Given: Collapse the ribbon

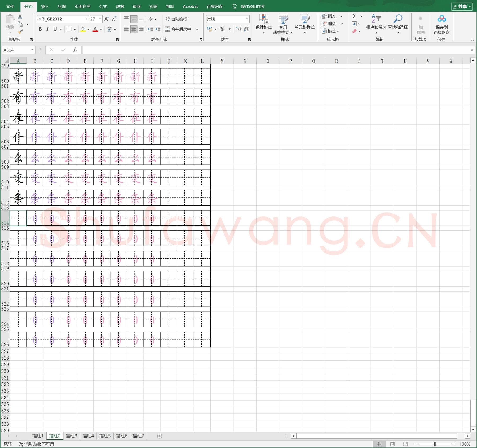Looking at the screenshot, I should tap(472, 40).
